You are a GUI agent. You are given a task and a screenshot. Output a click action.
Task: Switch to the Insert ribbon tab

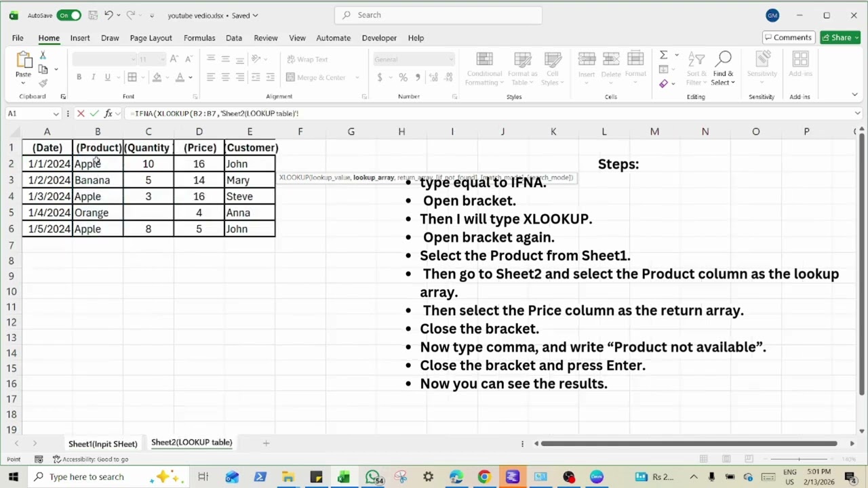pyautogui.click(x=80, y=38)
